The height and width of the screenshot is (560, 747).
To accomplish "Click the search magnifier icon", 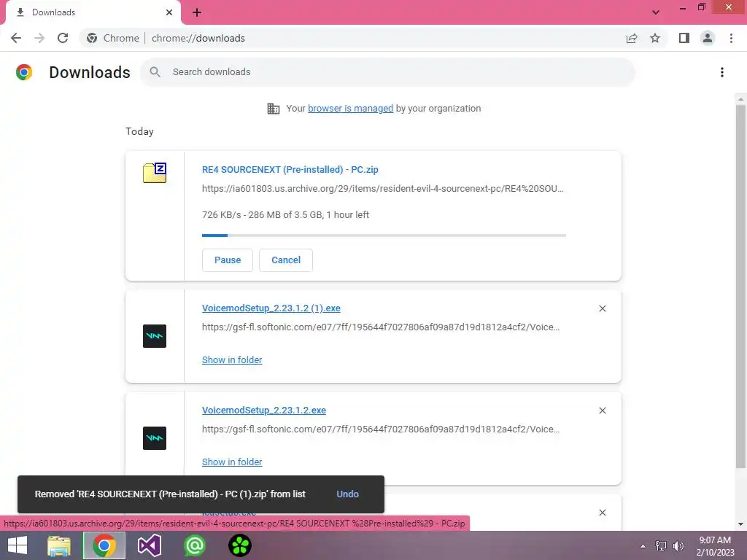I will pyautogui.click(x=155, y=72).
